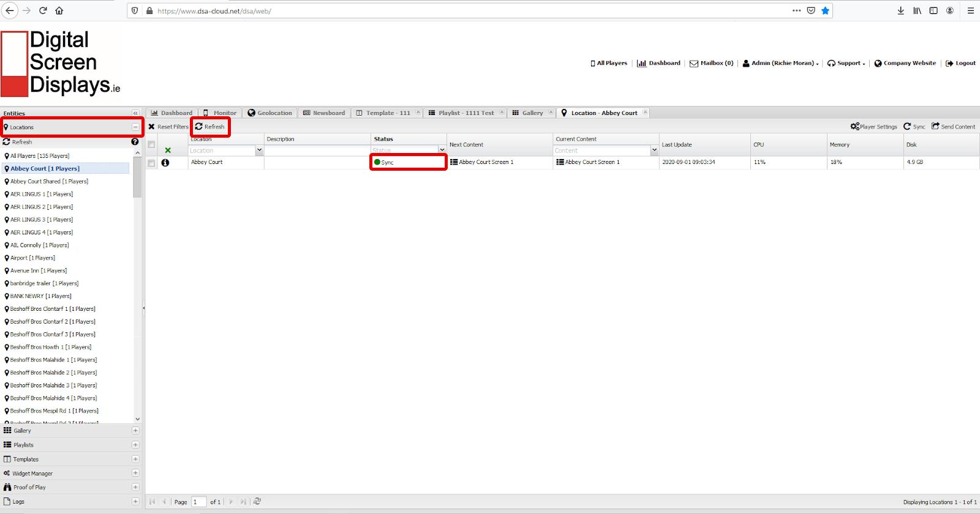Viewport: 980px width, 514px height.
Task: Click the bookmark star icon
Action: (825, 10)
